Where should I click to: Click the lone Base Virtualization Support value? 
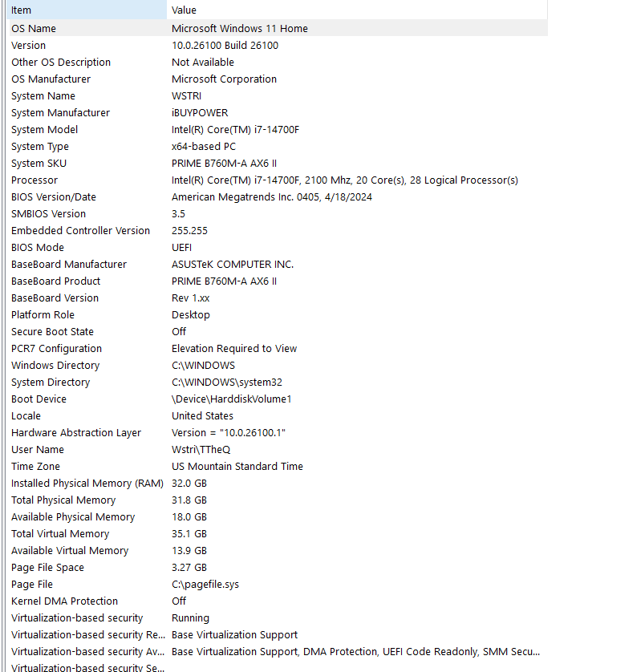(234, 635)
